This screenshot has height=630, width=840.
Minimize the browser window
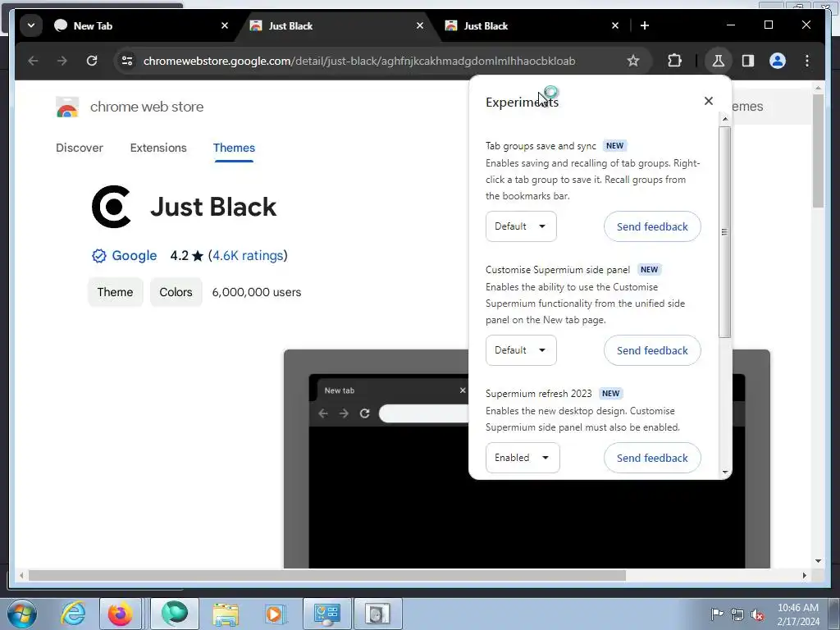click(x=731, y=25)
